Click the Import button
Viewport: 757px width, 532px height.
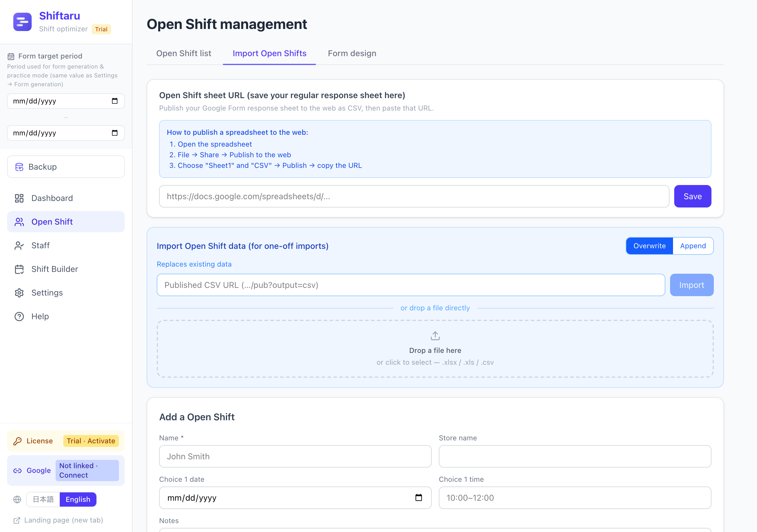691,285
